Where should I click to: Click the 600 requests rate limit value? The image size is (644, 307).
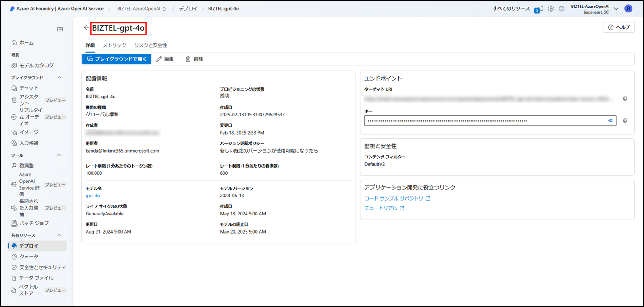click(x=224, y=173)
